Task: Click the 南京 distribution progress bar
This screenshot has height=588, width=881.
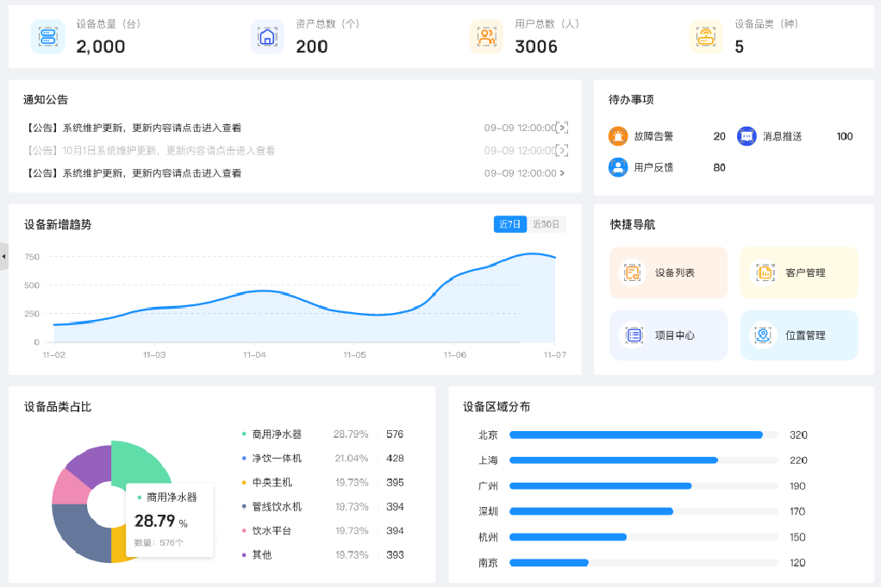Action: coord(644,563)
